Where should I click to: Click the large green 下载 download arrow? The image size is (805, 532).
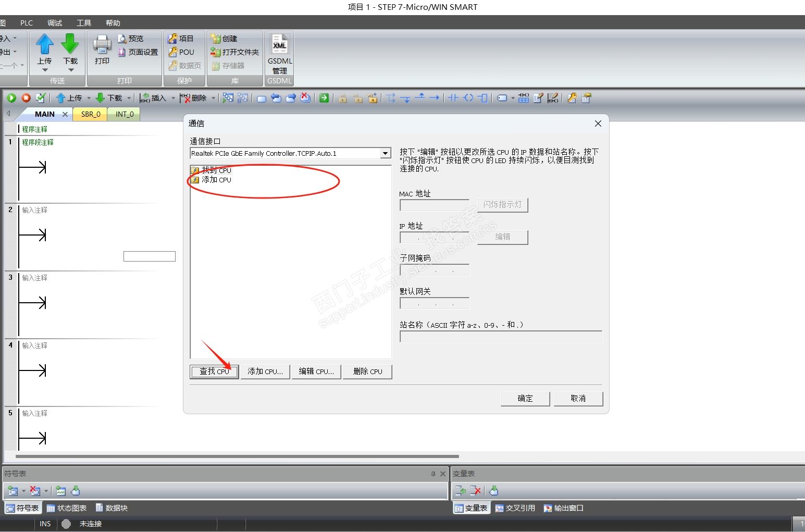coord(70,44)
